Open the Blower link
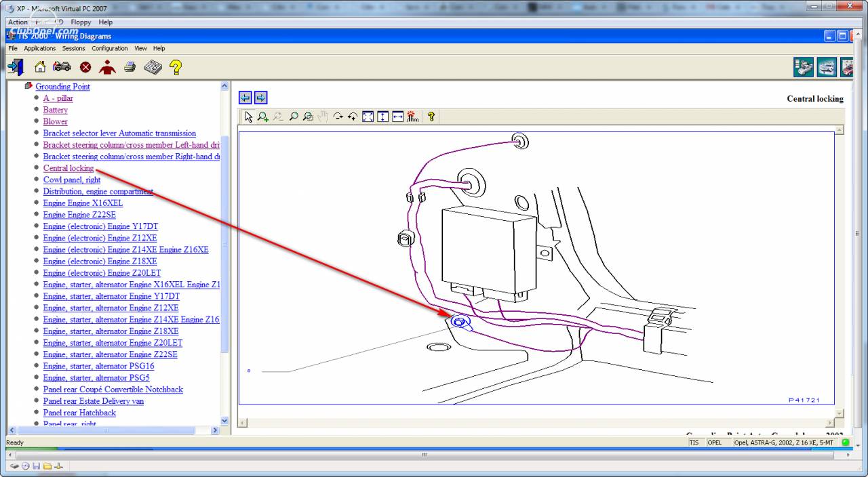Image resolution: width=868 pixels, height=477 pixels. (56, 121)
